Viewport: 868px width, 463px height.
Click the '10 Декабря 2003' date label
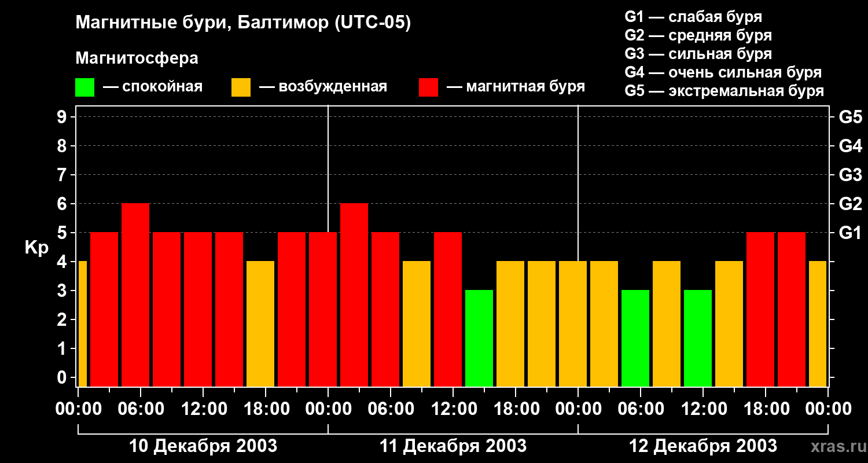(203, 446)
